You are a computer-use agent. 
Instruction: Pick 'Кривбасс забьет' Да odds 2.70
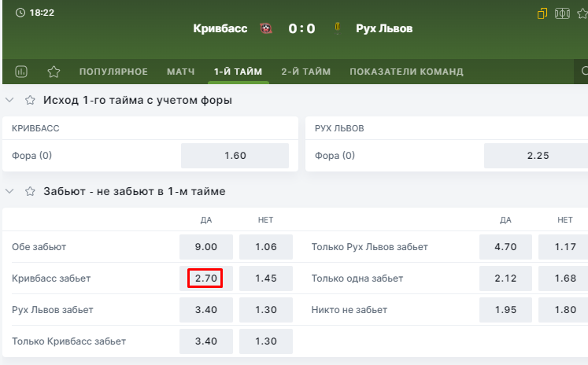pyautogui.click(x=205, y=278)
